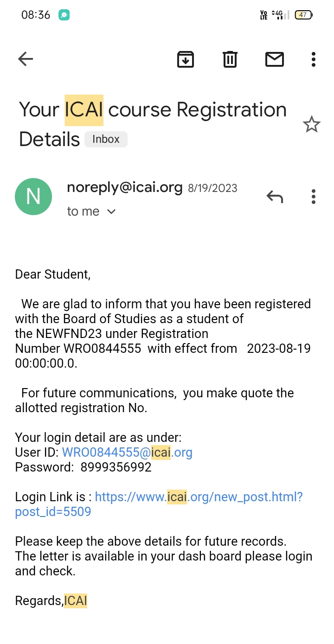
Task: Tap the password number 8999356992
Action: [116, 467]
